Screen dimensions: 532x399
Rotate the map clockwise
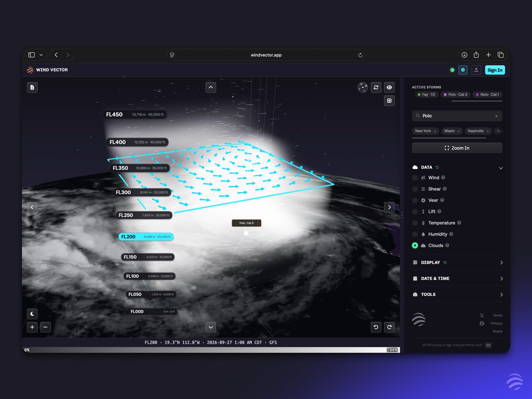389,327
